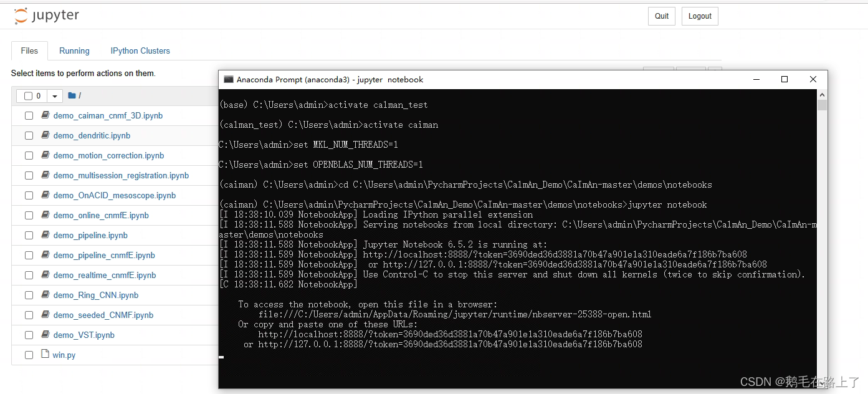
Task: Open demo_OnACID_mesoscope.ipynb notebook
Action: point(115,196)
